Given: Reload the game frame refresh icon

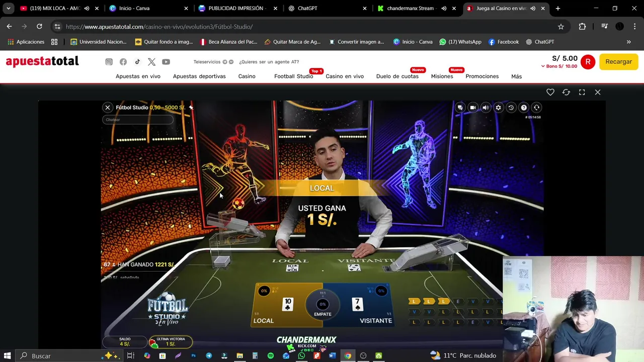Looking at the screenshot, I should (566, 92).
